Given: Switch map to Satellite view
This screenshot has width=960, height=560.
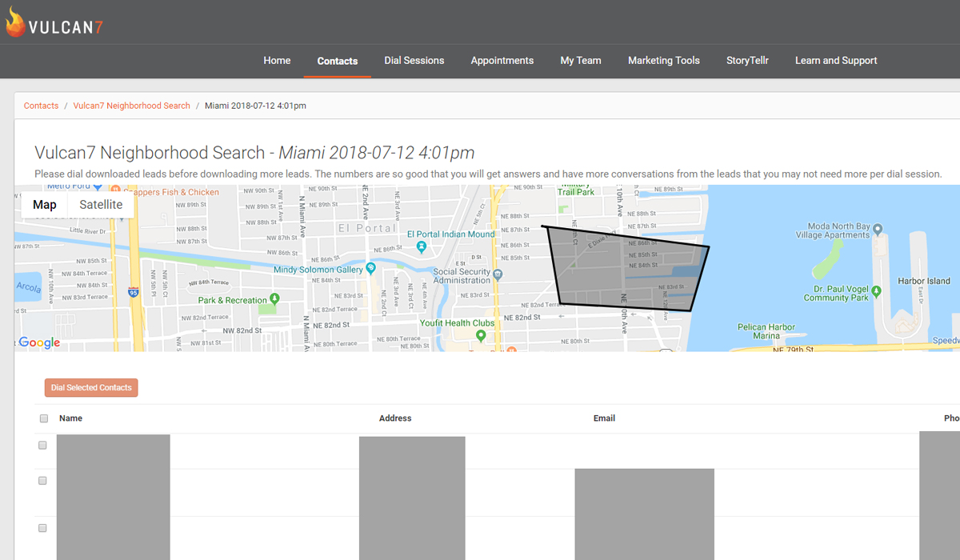Looking at the screenshot, I should click(x=101, y=205).
